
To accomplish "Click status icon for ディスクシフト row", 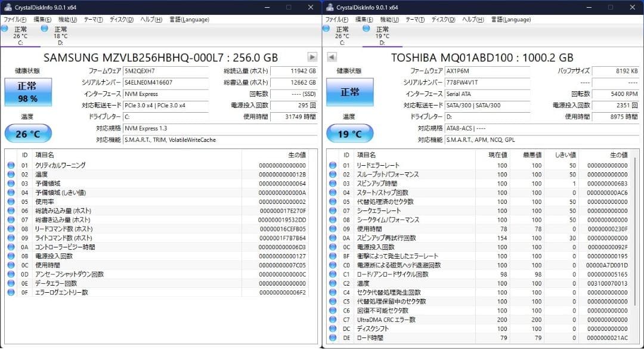I will 333,329.
